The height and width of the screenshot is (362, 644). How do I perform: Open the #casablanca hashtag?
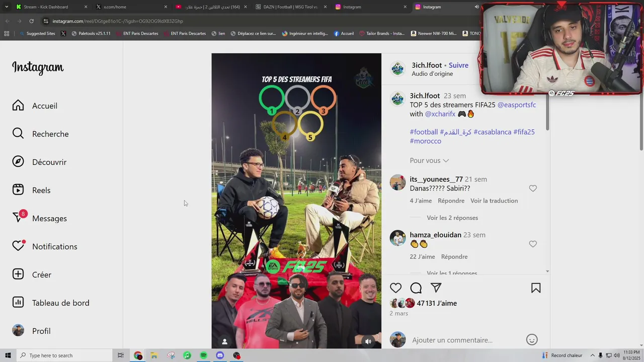(x=493, y=132)
